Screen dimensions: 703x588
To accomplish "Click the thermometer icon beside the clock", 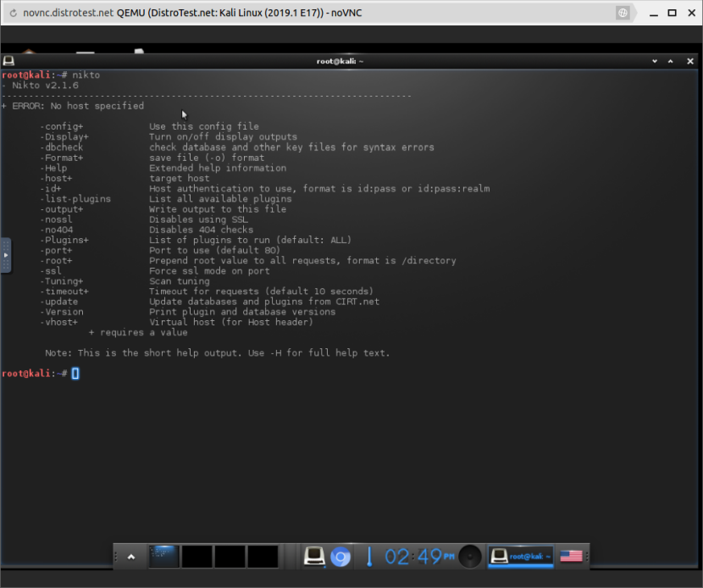I will (x=369, y=557).
